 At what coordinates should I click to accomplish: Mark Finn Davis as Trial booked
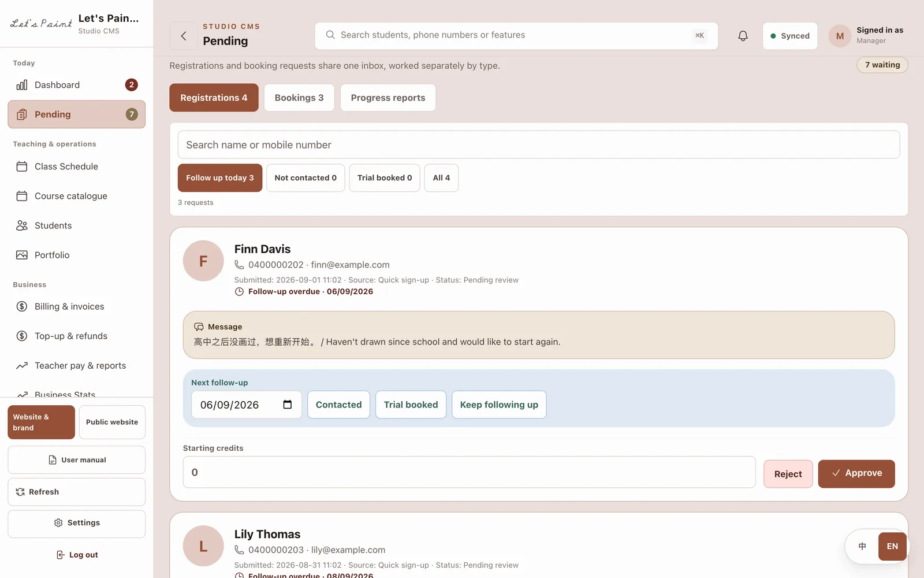point(411,405)
